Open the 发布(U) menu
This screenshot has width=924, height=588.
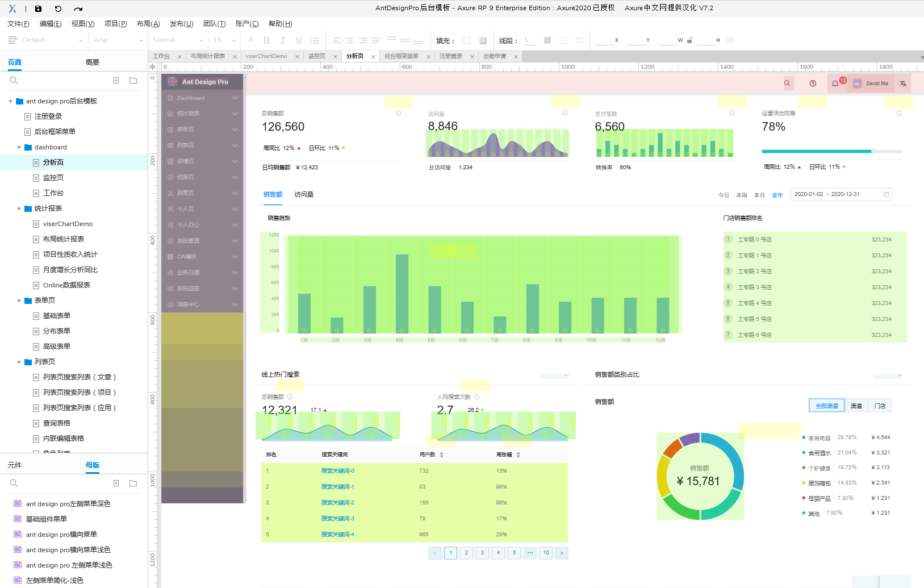[182, 24]
